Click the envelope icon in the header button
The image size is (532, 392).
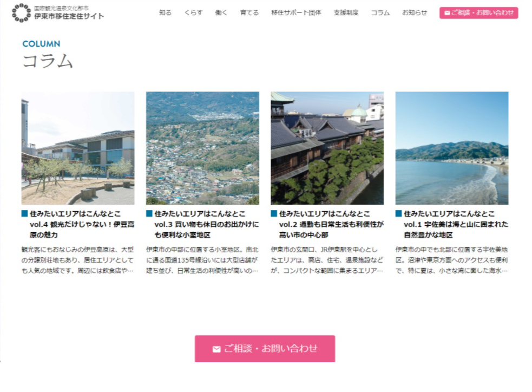click(x=446, y=13)
